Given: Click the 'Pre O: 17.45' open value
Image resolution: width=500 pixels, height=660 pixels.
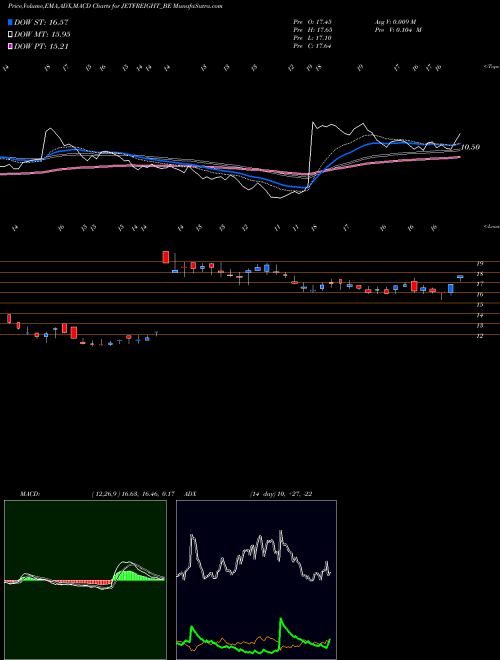Looking at the screenshot, I should click(312, 22).
